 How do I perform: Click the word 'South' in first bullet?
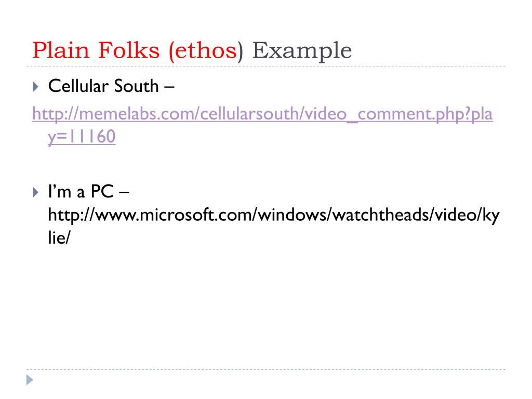click(137, 86)
